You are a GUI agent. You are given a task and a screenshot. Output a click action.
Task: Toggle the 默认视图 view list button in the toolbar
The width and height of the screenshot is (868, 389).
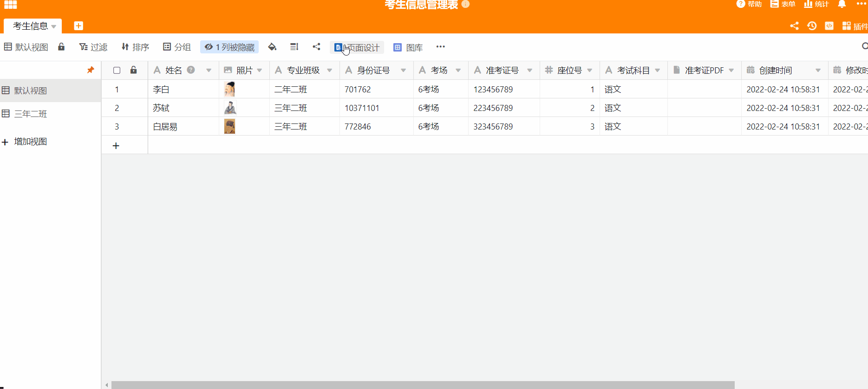26,47
